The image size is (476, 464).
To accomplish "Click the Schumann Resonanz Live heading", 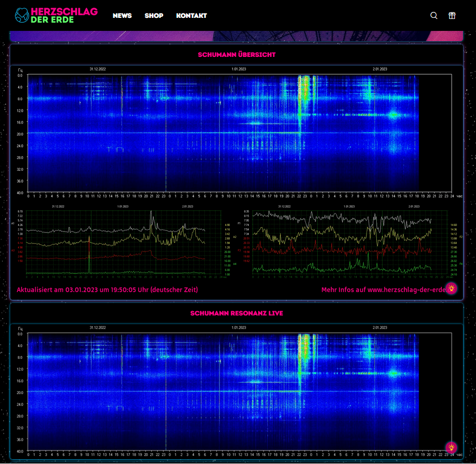I will 236,313.
